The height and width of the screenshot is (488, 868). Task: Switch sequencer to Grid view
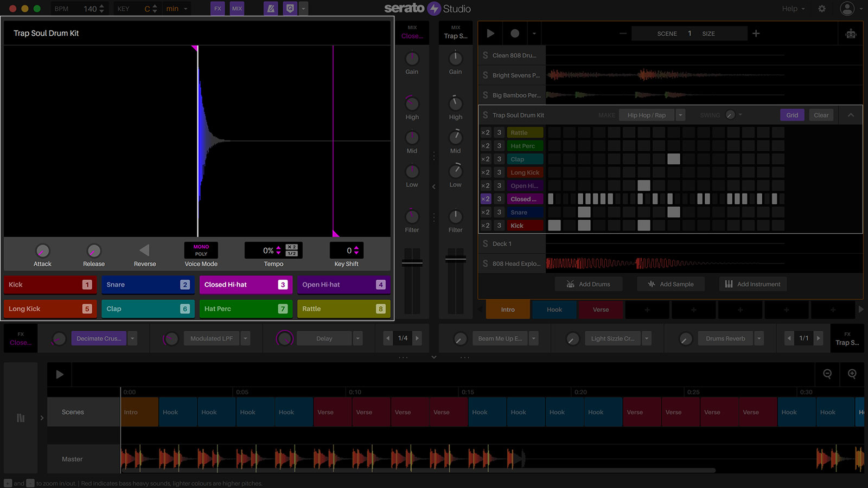click(792, 115)
